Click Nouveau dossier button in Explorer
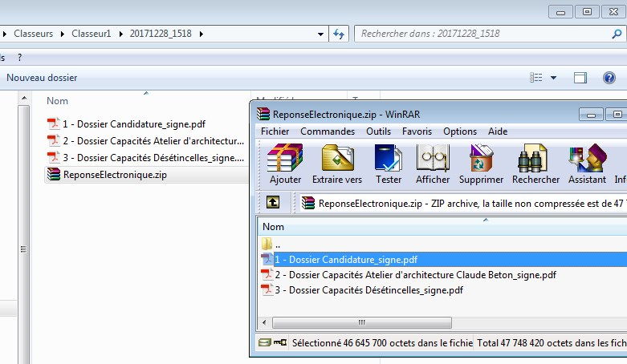 tap(42, 78)
